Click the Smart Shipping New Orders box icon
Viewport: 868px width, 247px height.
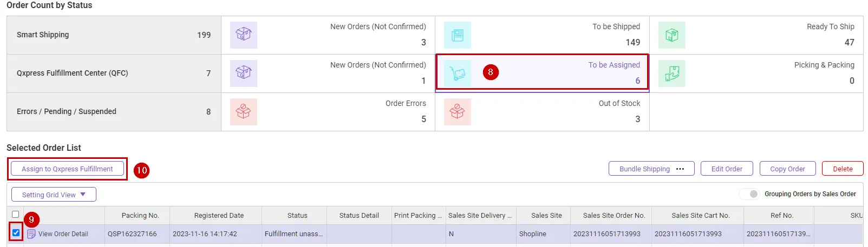pos(243,35)
